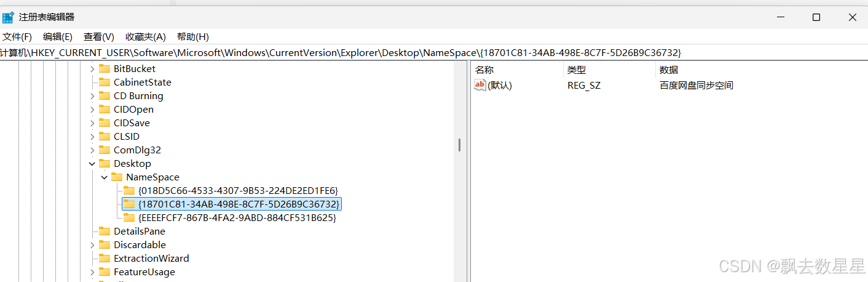The width and height of the screenshot is (868, 282).
Task: Select the CIDOpen key label
Action: [133, 110]
